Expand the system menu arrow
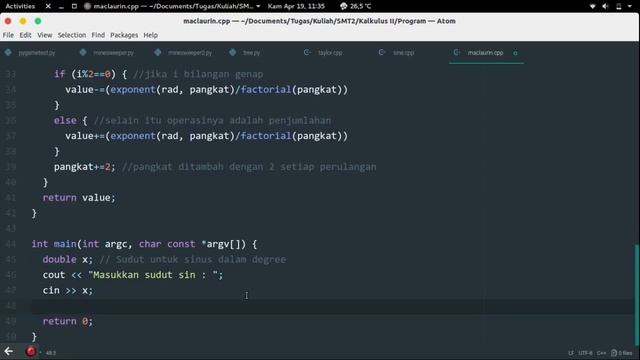640x360 pixels. [x=630, y=6]
